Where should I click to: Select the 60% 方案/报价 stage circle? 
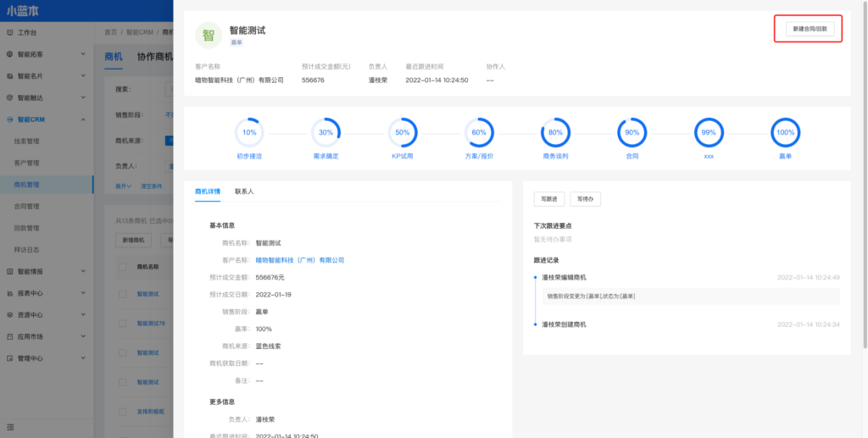(x=479, y=132)
